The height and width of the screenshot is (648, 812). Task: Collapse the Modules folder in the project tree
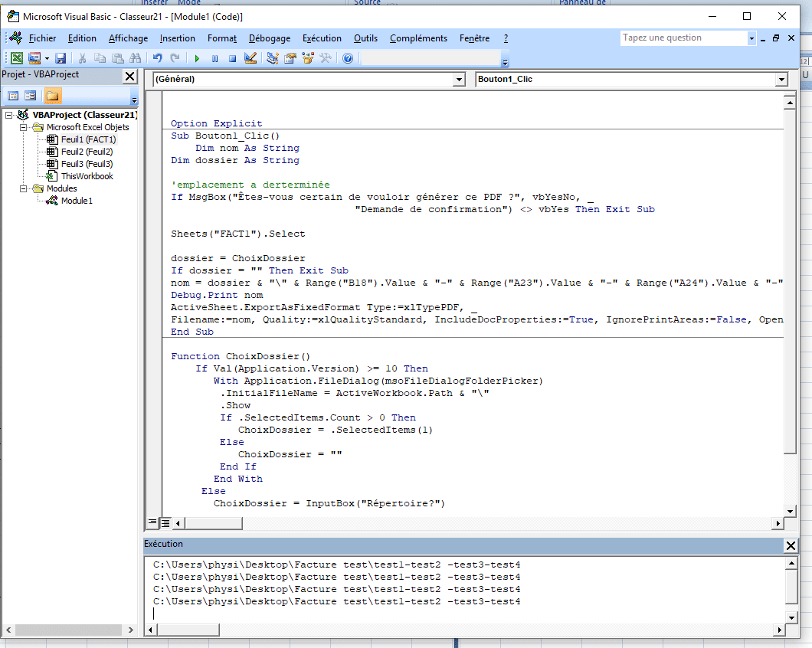24,188
